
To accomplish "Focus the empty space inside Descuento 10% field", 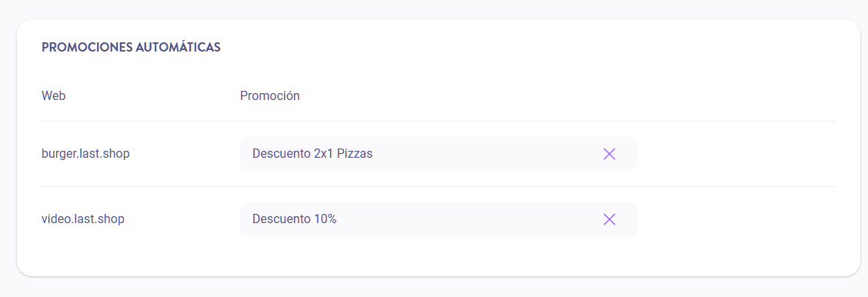I will coord(468,219).
